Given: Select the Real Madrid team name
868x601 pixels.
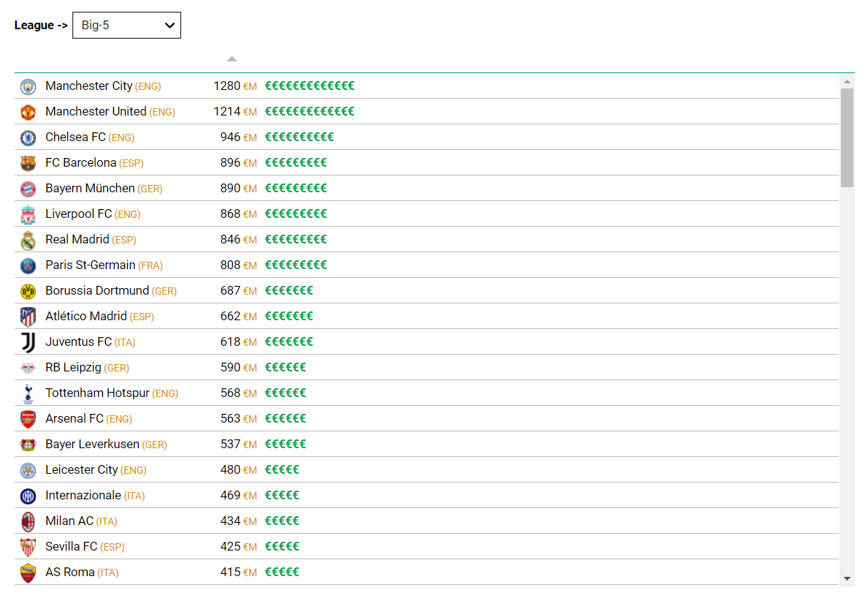Looking at the screenshot, I should tap(77, 239).
